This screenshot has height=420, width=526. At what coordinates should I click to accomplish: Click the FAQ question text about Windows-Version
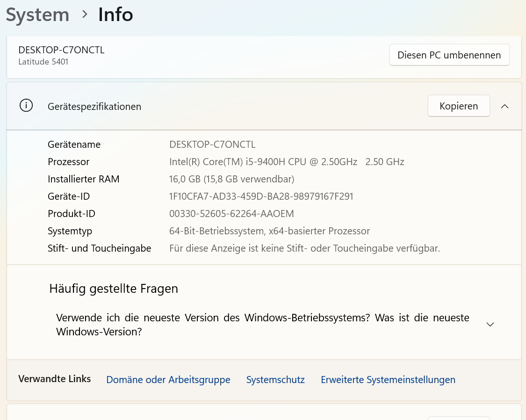click(x=263, y=325)
